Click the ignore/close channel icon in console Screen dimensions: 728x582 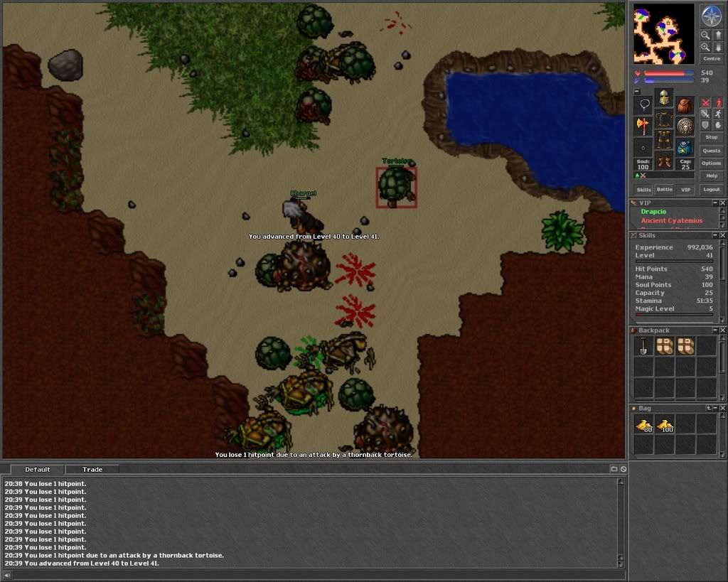623,469
